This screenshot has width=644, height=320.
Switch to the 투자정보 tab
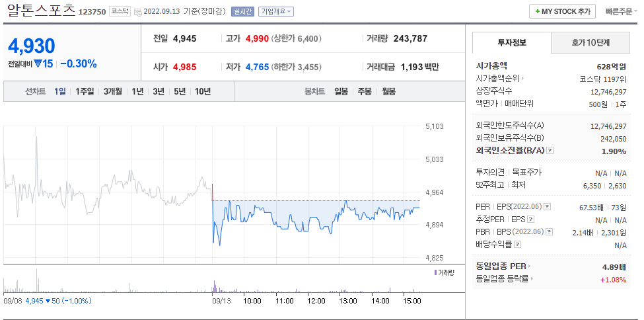click(x=512, y=42)
